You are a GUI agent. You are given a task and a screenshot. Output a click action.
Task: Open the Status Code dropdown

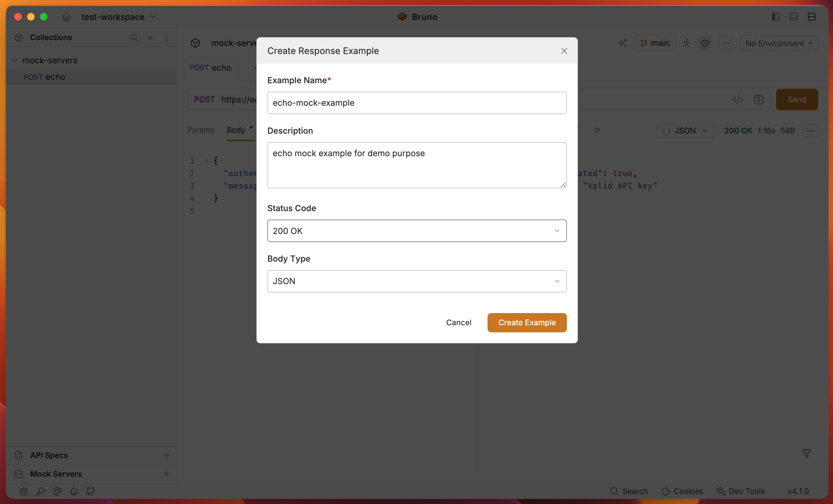(417, 231)
